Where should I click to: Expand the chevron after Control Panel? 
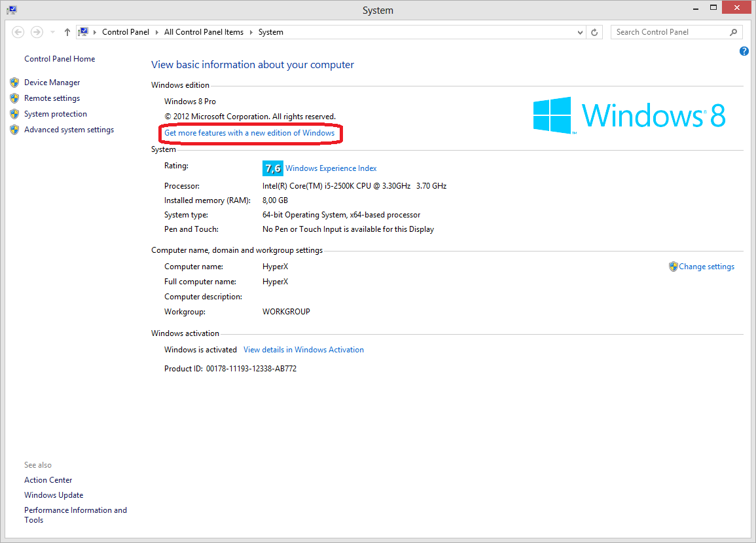tap(156, 32)
